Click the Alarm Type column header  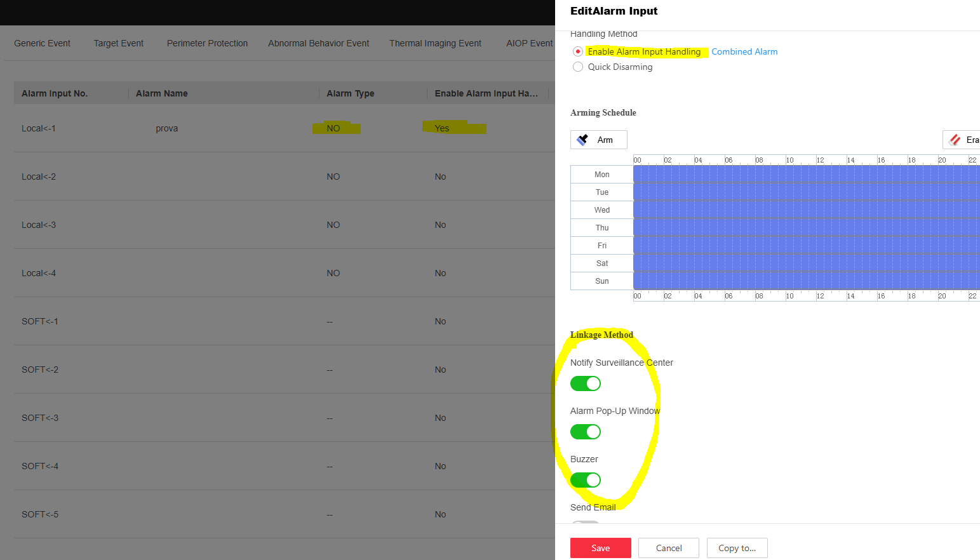pyautogui.click(x=350, y=93)
